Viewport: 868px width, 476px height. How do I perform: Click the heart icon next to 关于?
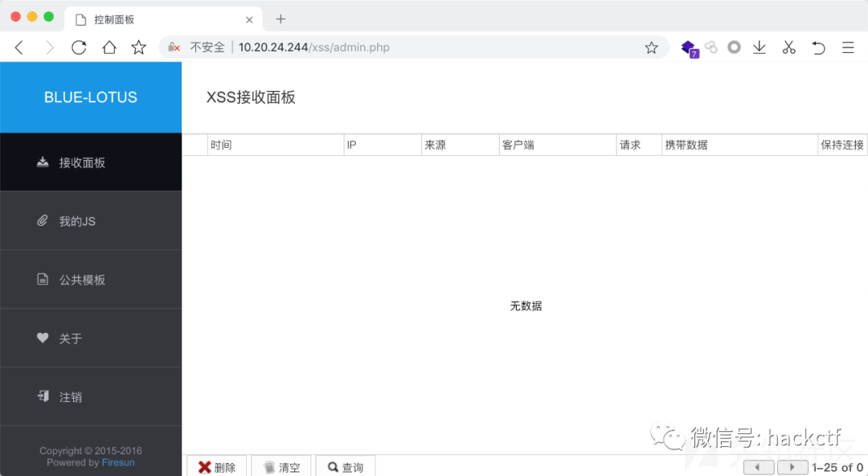[43, 338]
